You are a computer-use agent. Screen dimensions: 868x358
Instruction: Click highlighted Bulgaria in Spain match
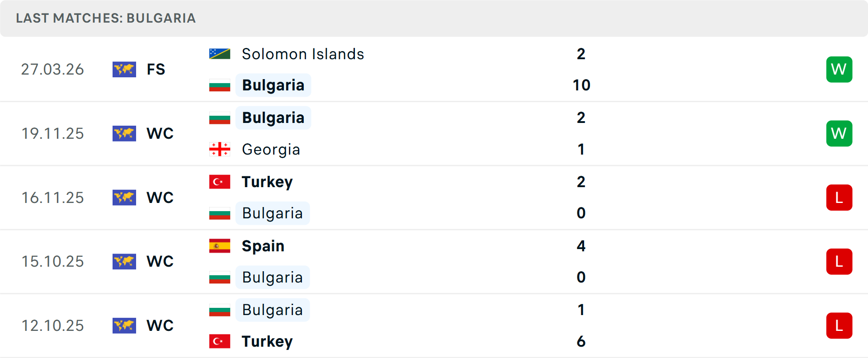(272, 277)
